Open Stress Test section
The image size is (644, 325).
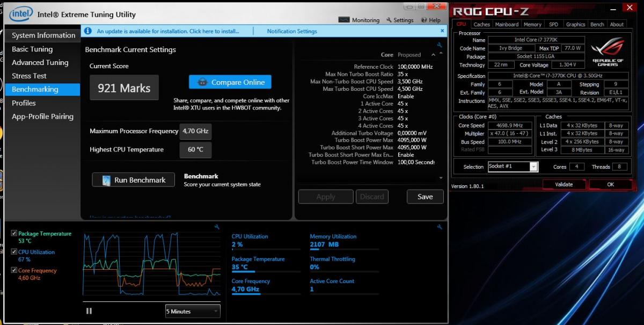pos(29,76)
